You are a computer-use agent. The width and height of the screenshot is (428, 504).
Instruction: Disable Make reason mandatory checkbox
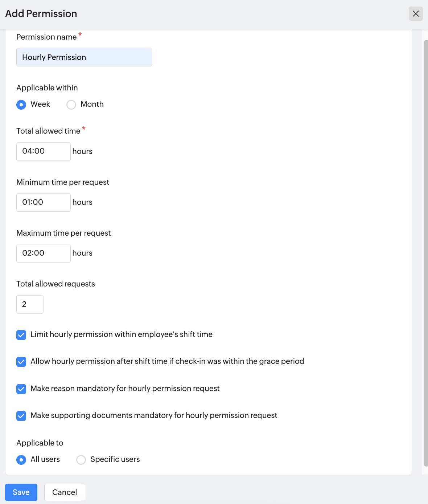[x=21, y=389]
